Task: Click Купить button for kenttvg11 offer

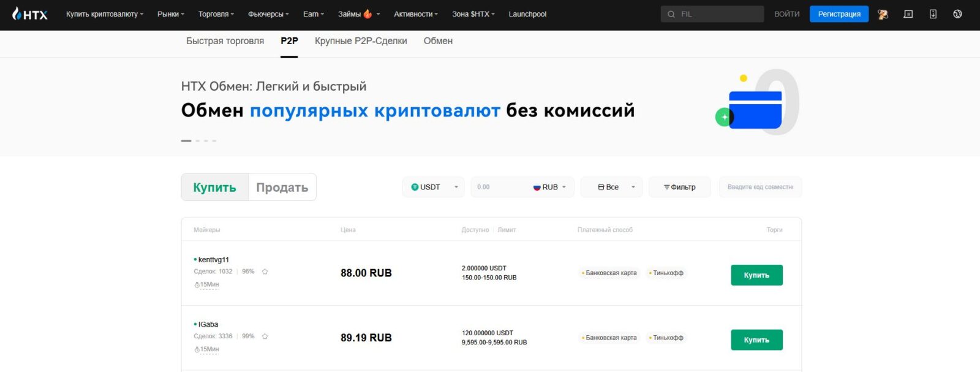Action: (756, 275)
